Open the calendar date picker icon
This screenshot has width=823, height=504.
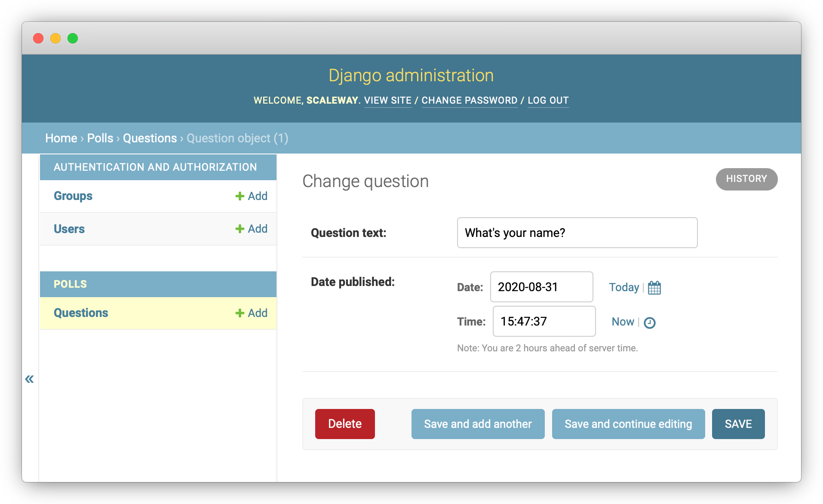pyautogui.click(x=654, y=288)
